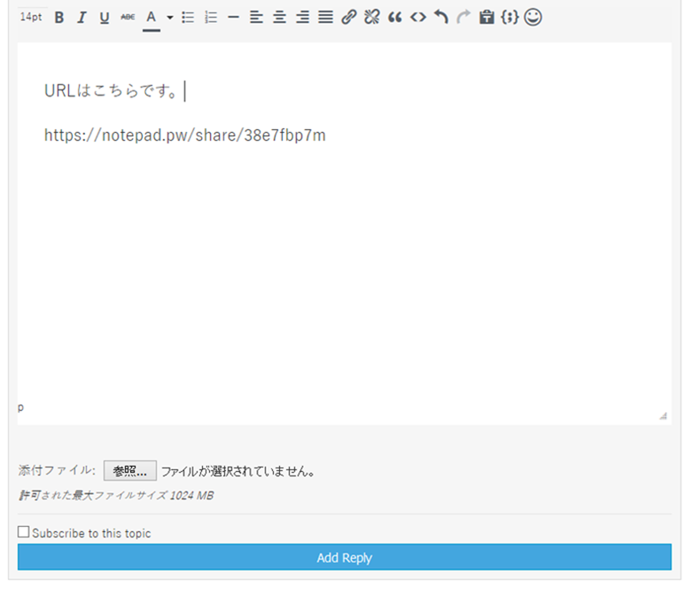Screen dimensions: 700x595
Task: Insert or edit a link
Action: [348, 18]
